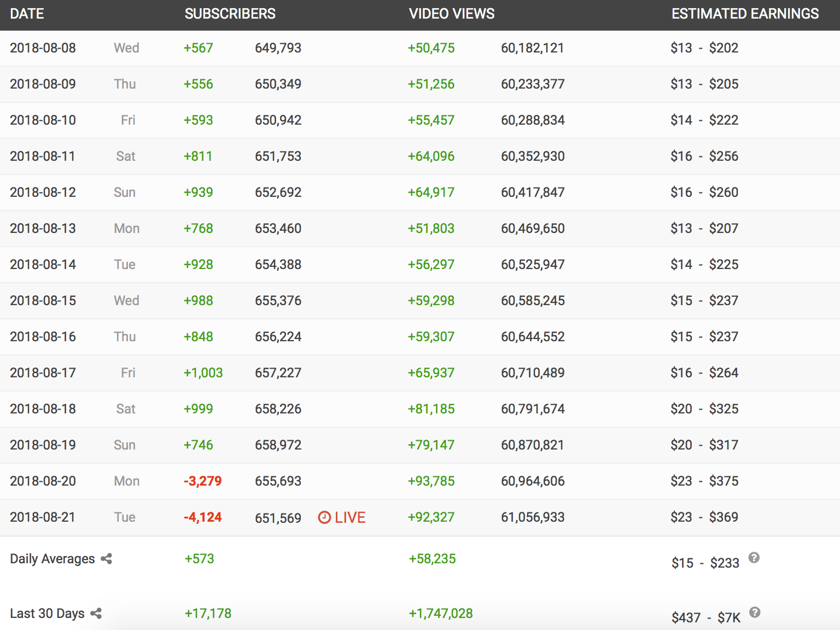Select the 2018-08-08 date cell
840x630 pixels.
tap(43, 48)
